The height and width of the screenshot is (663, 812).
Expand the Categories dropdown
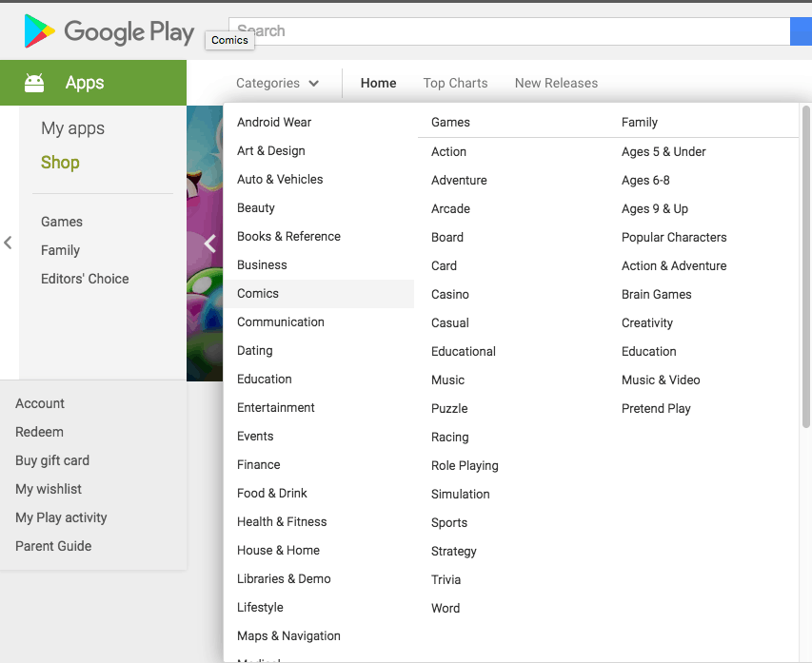coord(277,83)
